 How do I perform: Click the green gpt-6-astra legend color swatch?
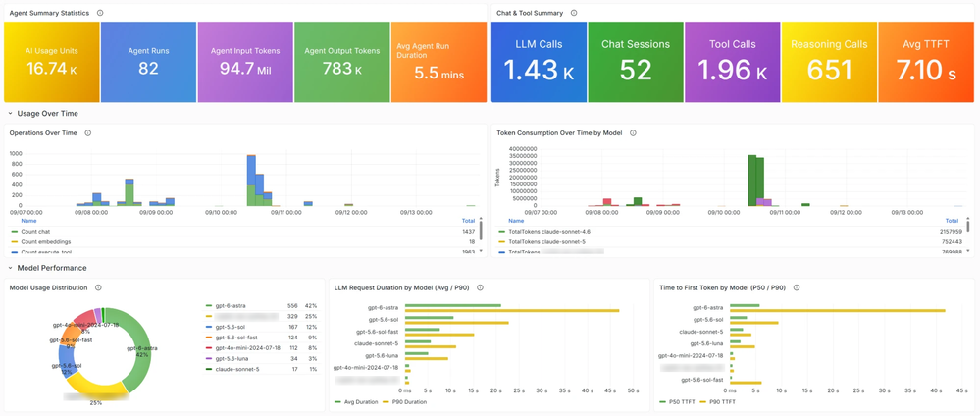[x=208, y=306]
